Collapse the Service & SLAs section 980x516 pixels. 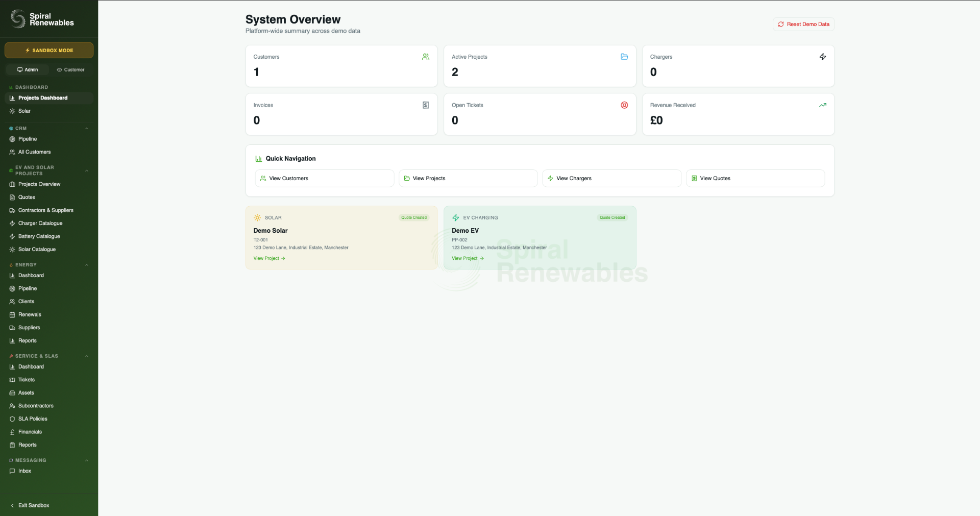(87, 356)
